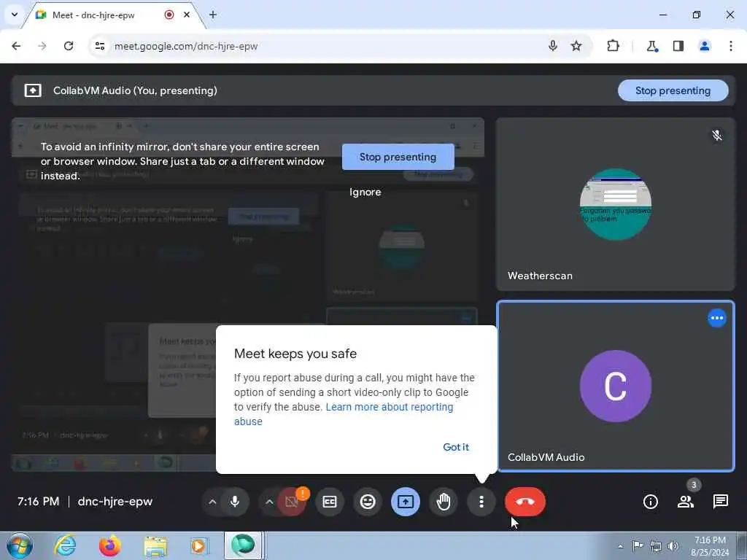747x560 pixels.
Task: Toggle the blocked camera button
Action: point(292,502)
